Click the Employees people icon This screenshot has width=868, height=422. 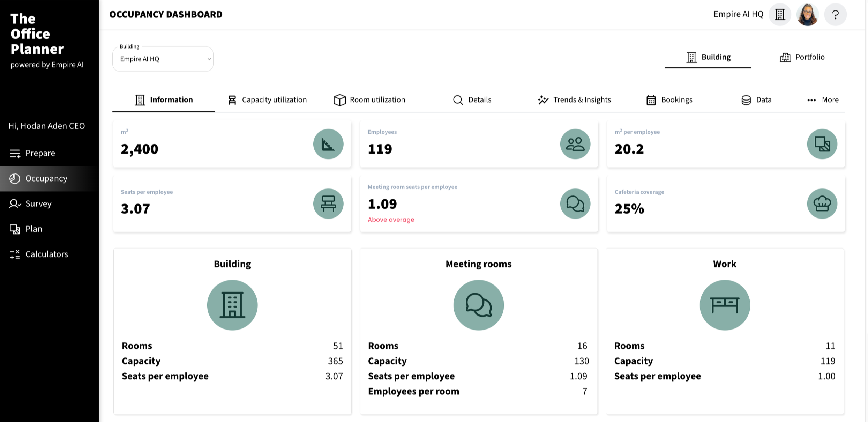click(575, 144)
